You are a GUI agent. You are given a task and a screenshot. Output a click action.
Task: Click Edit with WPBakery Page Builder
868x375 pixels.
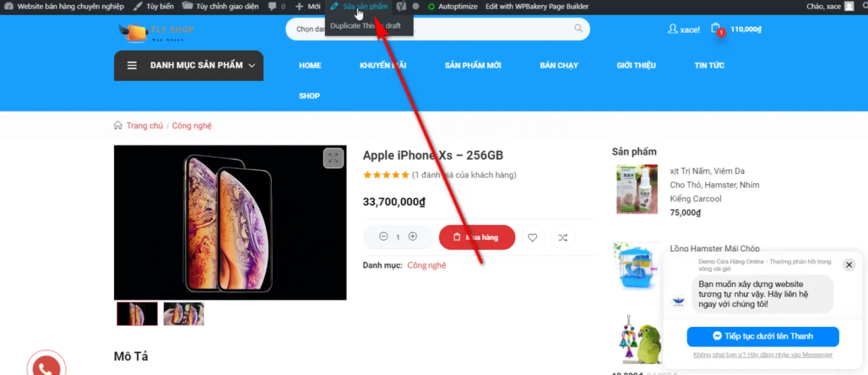[537, 6]
